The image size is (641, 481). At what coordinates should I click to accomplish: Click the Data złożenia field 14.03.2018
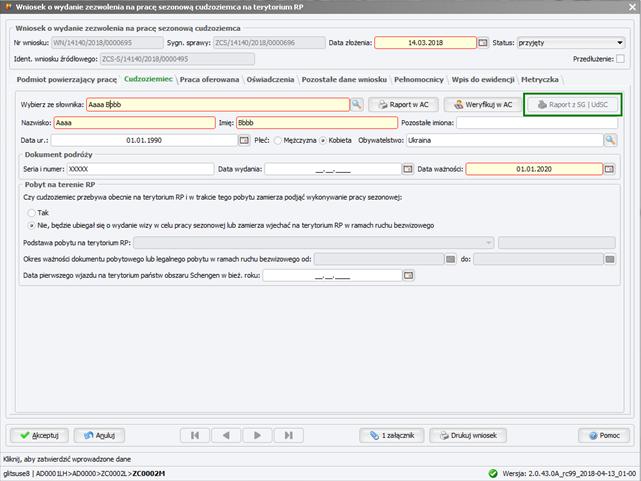426,43
